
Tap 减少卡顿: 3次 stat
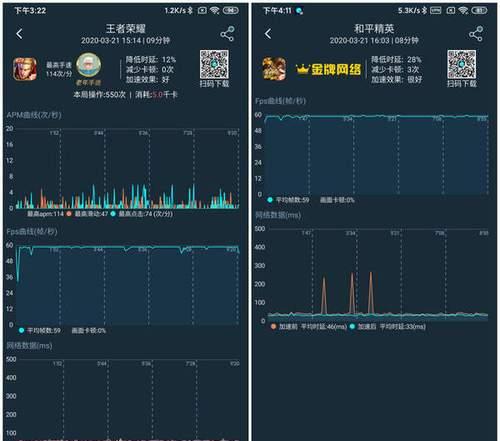tap(395, 69)
